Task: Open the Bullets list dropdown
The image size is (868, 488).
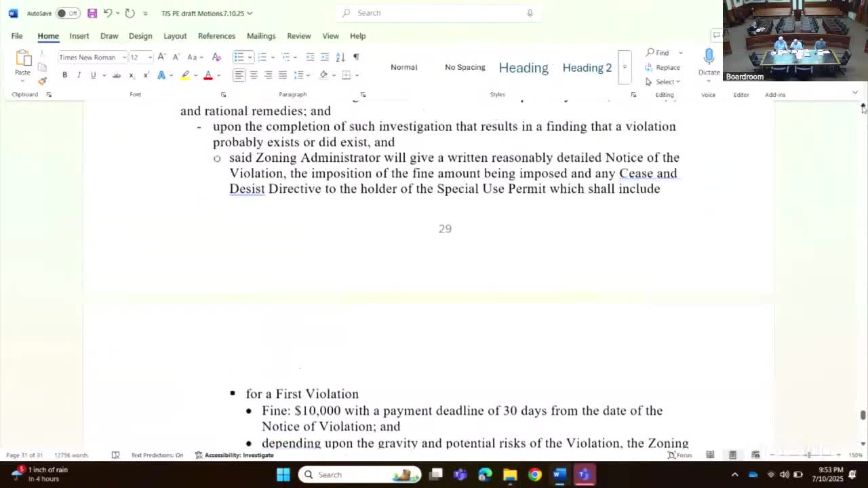Action: [250, 58]
